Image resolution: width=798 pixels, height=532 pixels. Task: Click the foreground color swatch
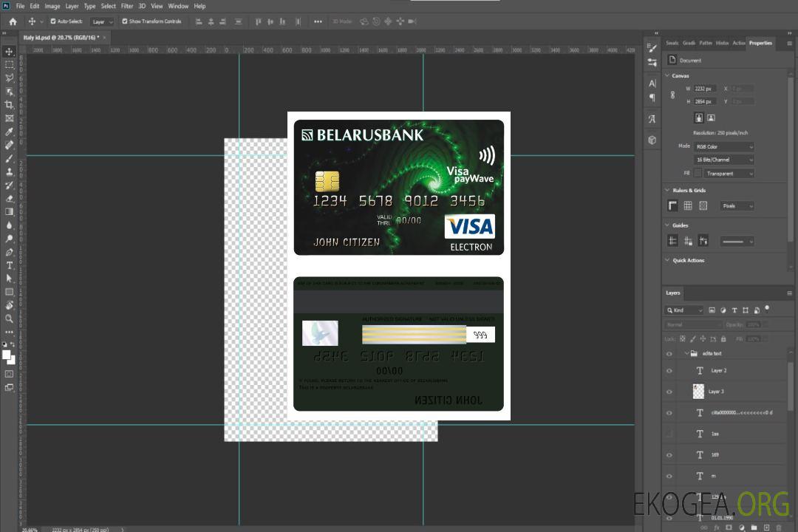click(7, 355)
